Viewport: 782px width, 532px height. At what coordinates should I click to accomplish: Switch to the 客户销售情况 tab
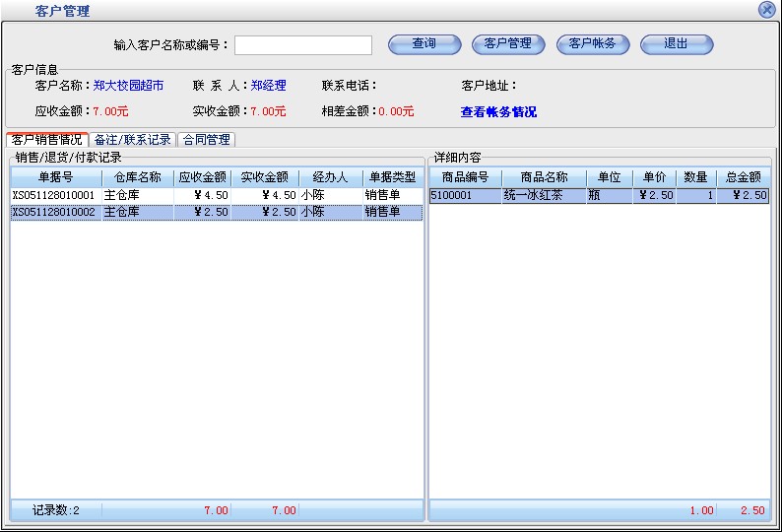click(47, 140)
